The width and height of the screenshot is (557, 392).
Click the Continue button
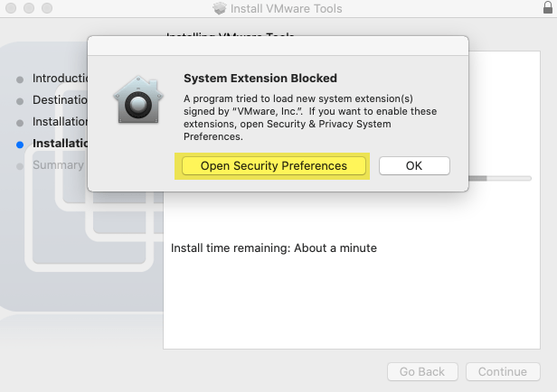(x=503, y=371)
